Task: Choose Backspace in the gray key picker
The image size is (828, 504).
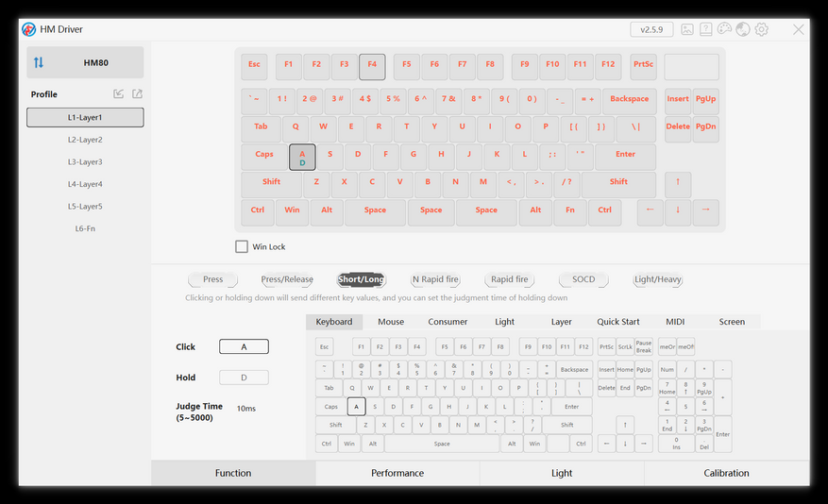Action: tap(575, 369)
